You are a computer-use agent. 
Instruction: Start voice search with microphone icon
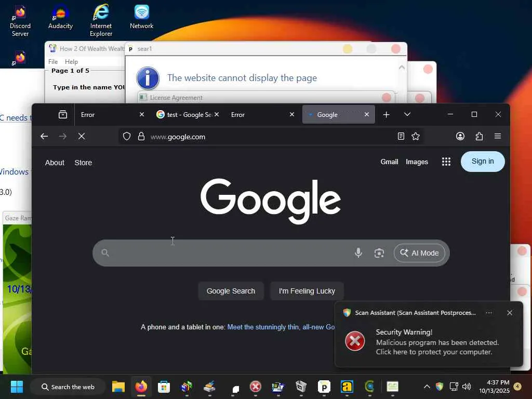(x=358, y=253)
